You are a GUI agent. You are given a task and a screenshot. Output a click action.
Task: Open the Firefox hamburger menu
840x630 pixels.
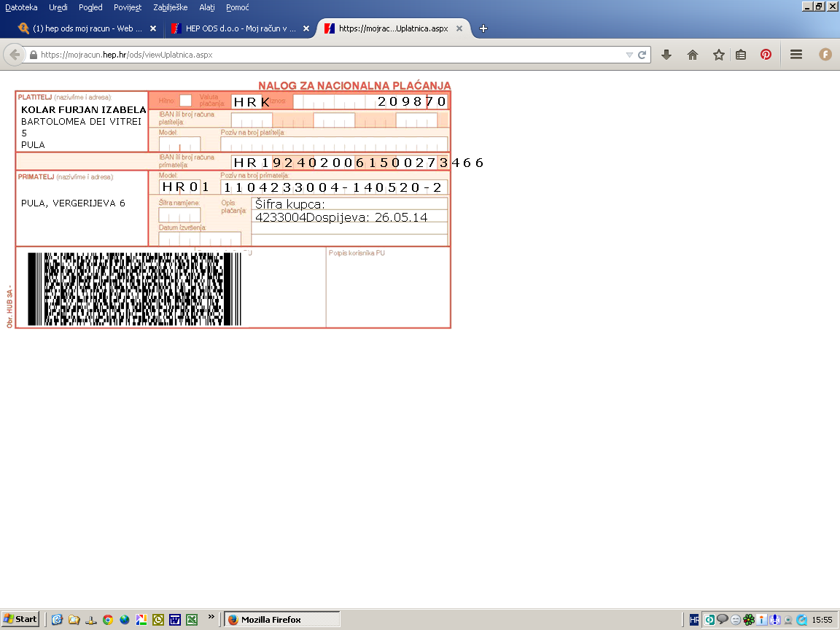796,55
